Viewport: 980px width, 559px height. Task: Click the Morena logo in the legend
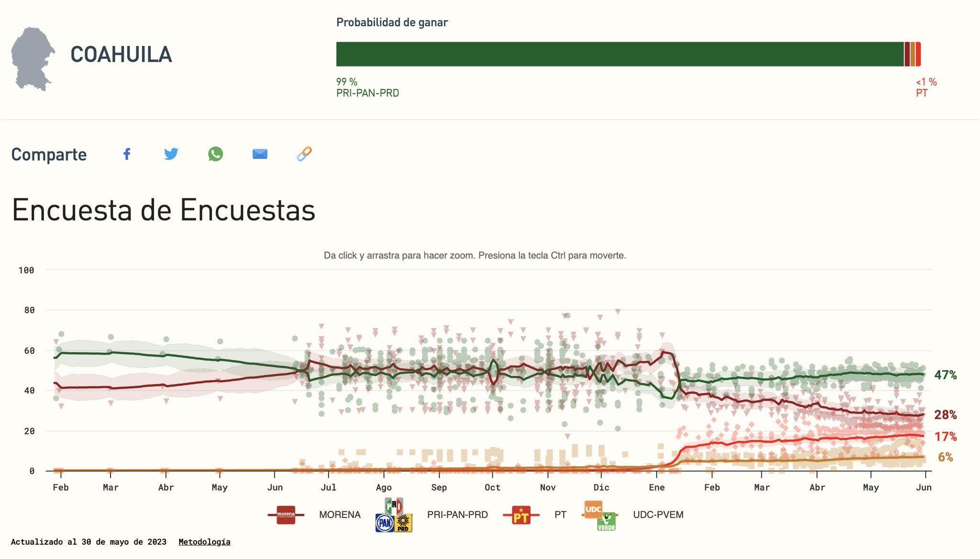[286, 515]
